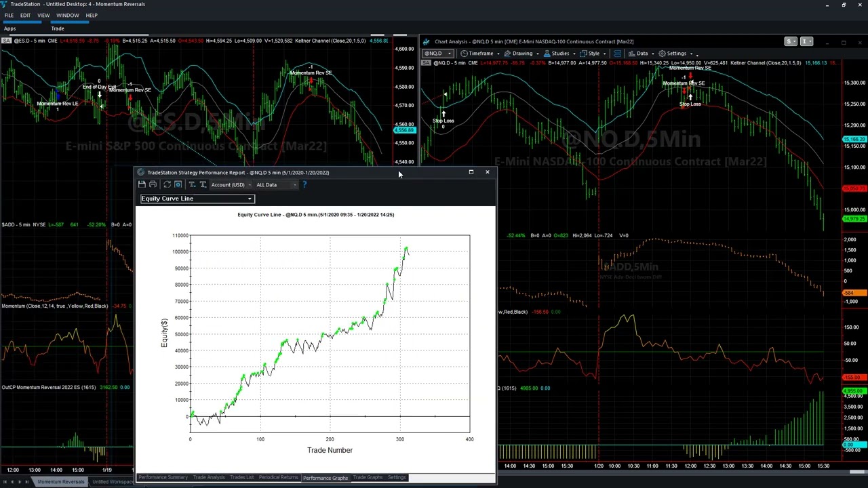This screenshot has width=868, height=488.
Task: Open the Trade Graphs tab
Action: (x=368, y=478)
